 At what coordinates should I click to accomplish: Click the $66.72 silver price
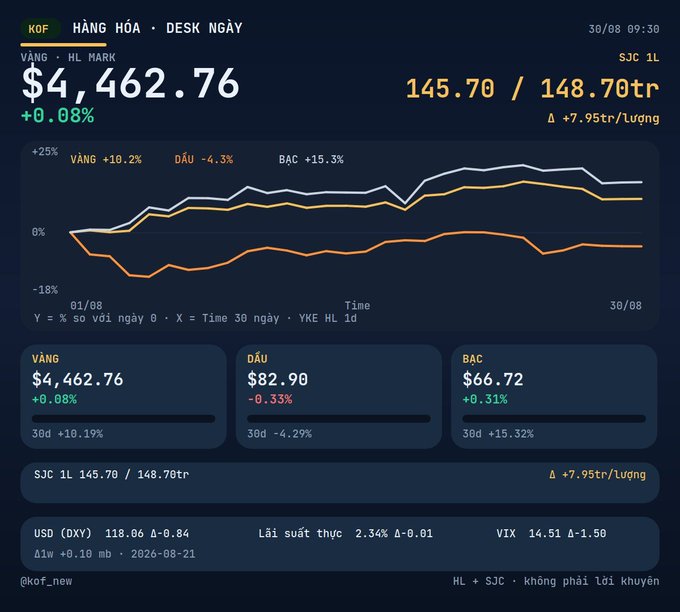pos(493,380)
